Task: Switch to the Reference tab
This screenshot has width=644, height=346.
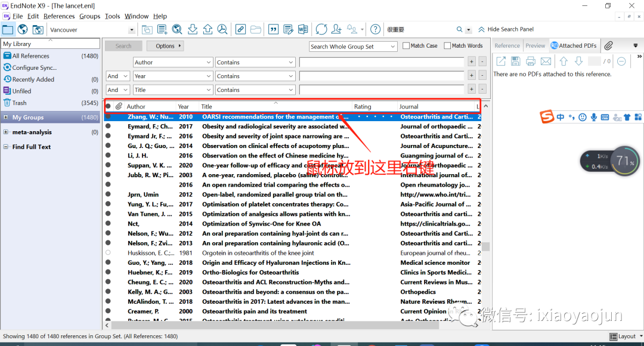Action: [507, 45]
